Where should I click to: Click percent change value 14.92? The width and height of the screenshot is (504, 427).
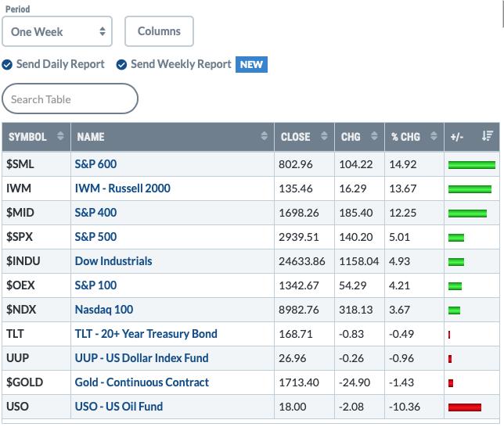(403, 164)
